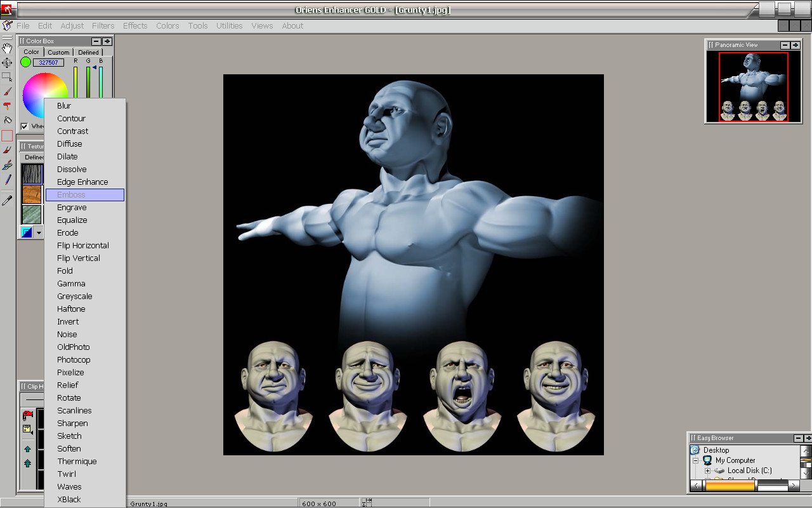
Task: Click the hex color value field 327507
Action: pyautogui.click(x=48, y=62)
